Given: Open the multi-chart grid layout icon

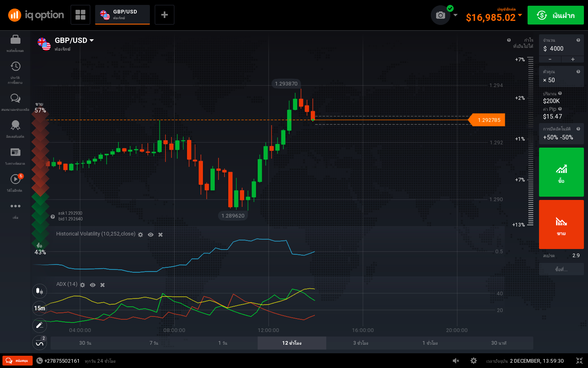Looking at the screenshot, I should point(80,15).
